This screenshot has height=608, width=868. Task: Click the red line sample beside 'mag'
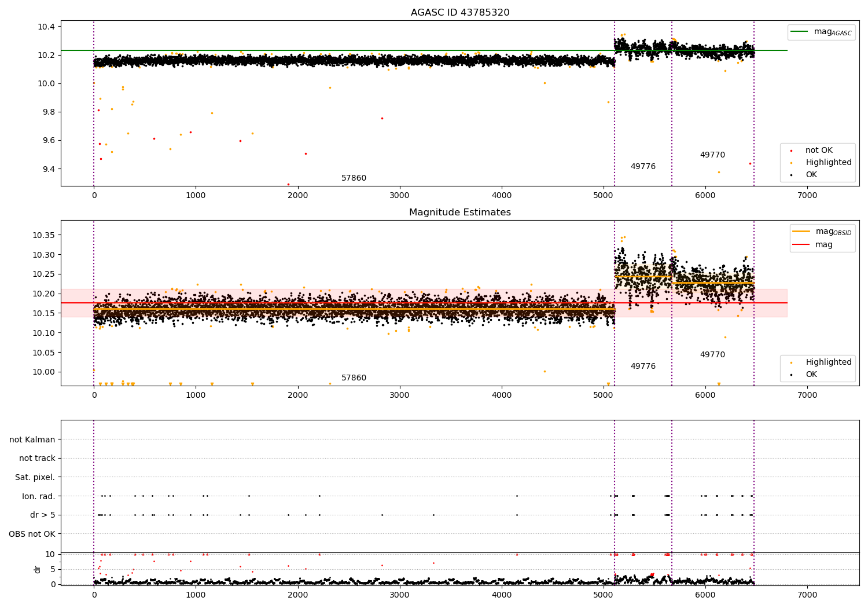point(801,245)
